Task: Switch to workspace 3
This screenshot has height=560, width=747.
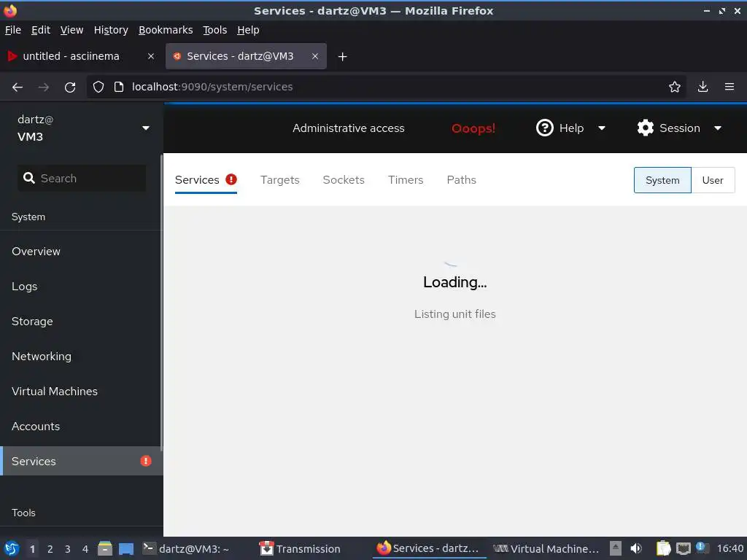Action: [68, 549]
